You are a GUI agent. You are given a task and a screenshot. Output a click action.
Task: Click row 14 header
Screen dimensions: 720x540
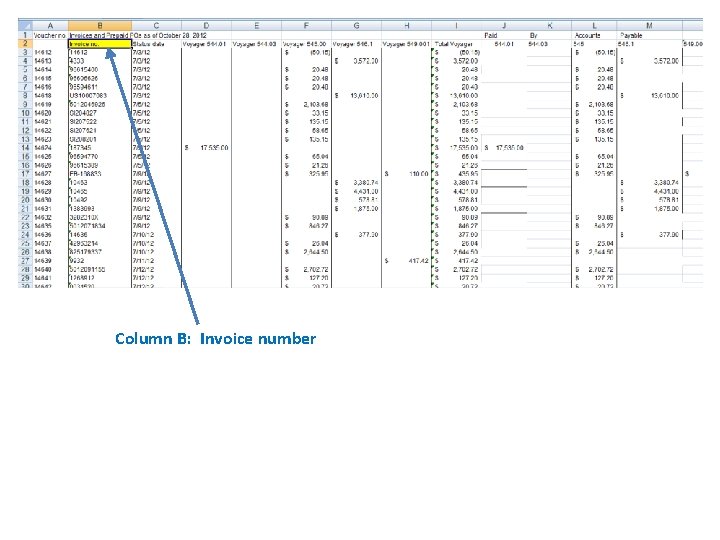click(x=25, y=148)
